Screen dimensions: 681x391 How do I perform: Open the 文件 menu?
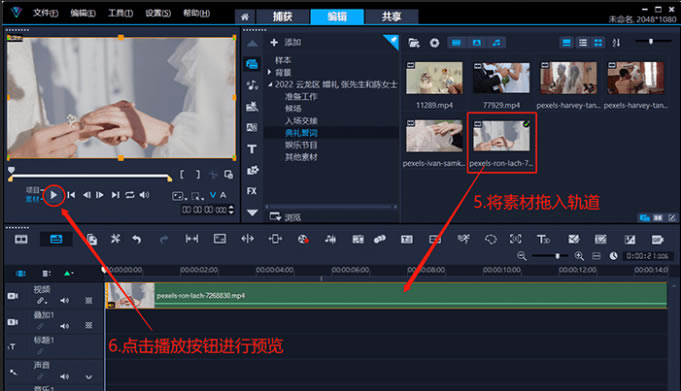coord(46,13)
